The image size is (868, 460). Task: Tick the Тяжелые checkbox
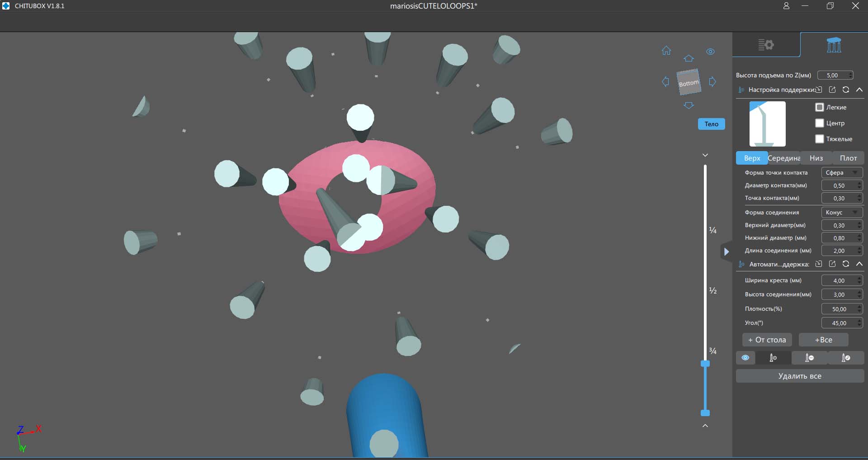[x=819, y=139]
